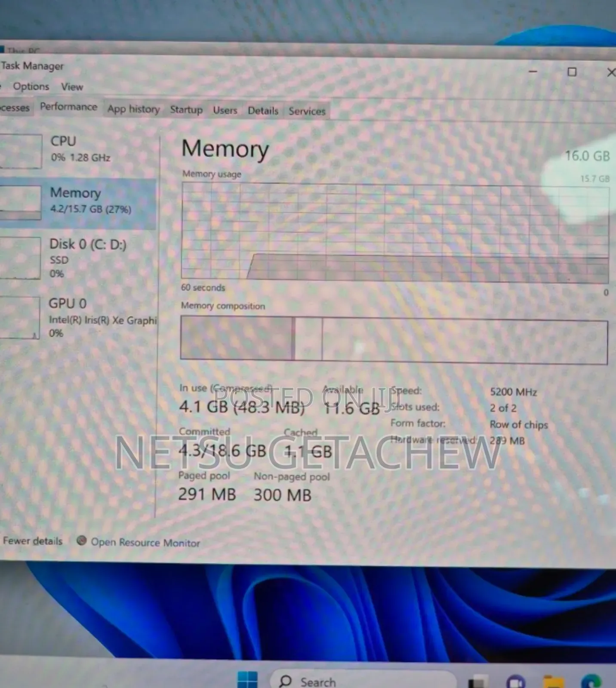Screen dimensions: 616x688
Task: Go to the Startup tab
Action: pyautogui.click(x=186, y=110)
